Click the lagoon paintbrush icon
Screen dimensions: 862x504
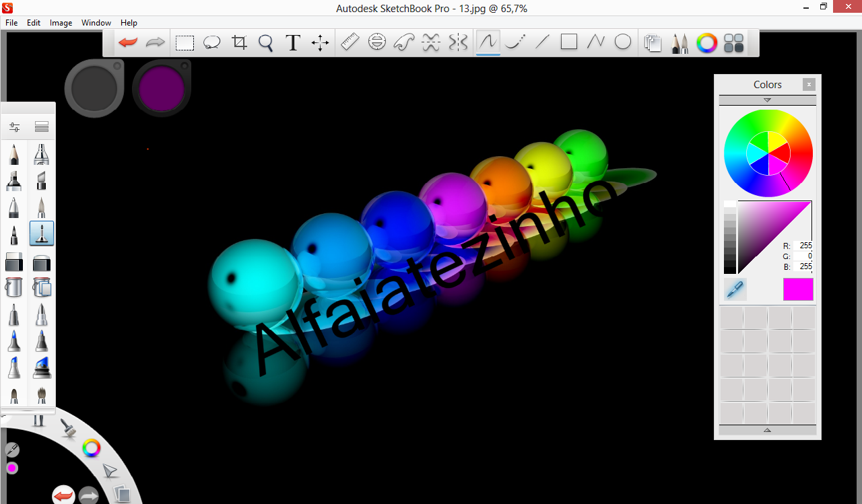(x=67, y=427)
